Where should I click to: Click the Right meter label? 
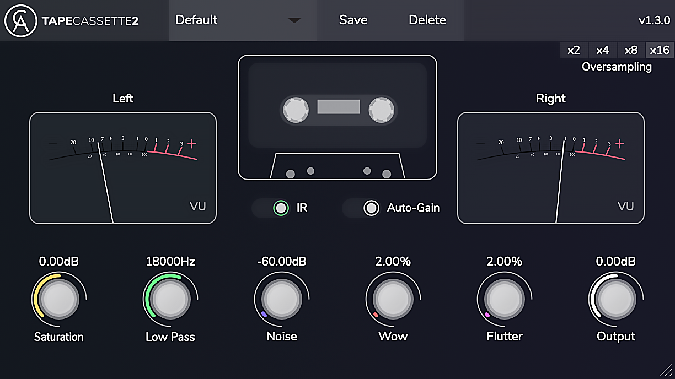click(551, 98)
